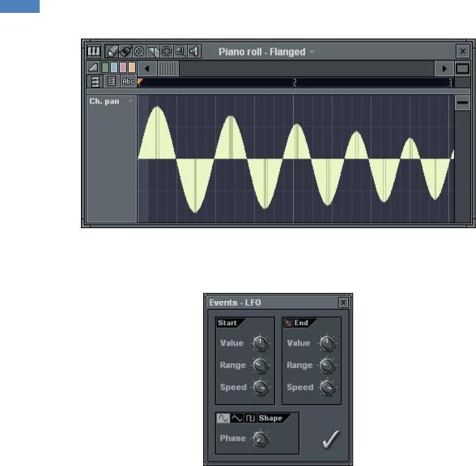Toggle the list view icon with thin lines

(x=112, y=81)
